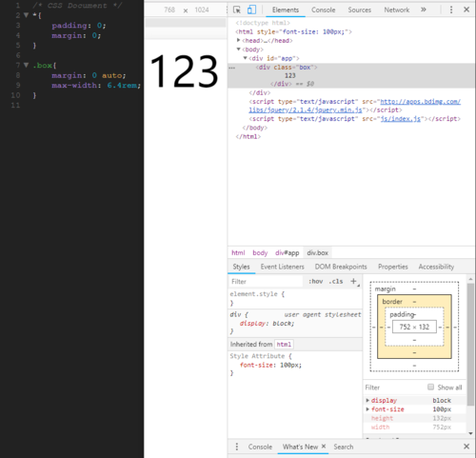
Task: Collapse the body element node
Action: point(238,49)
